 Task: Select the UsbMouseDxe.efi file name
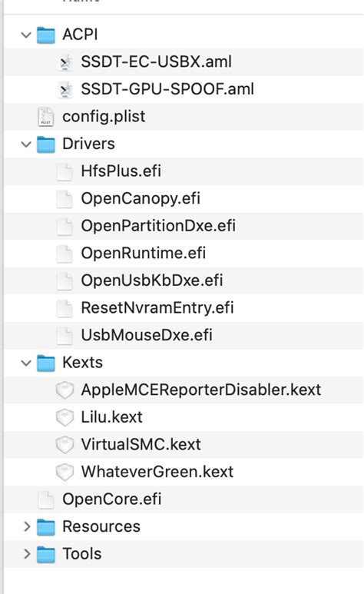tap(147, 335)
